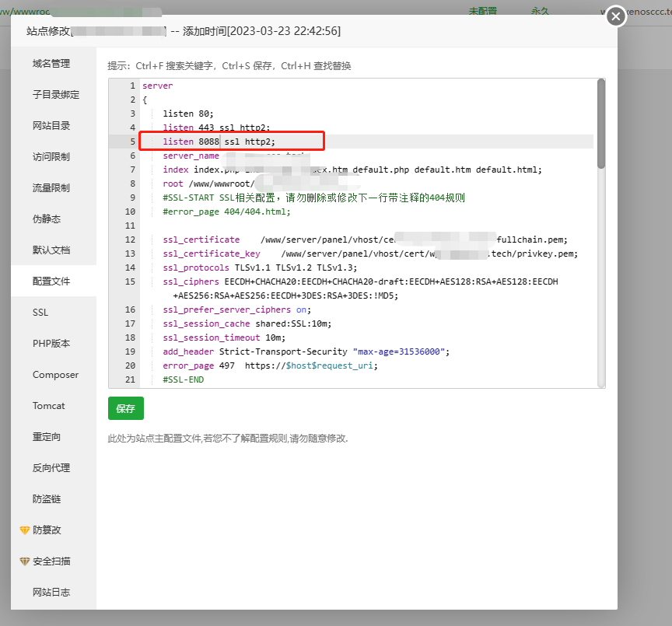Select the 伪静态 tab

tap(47, 219)
